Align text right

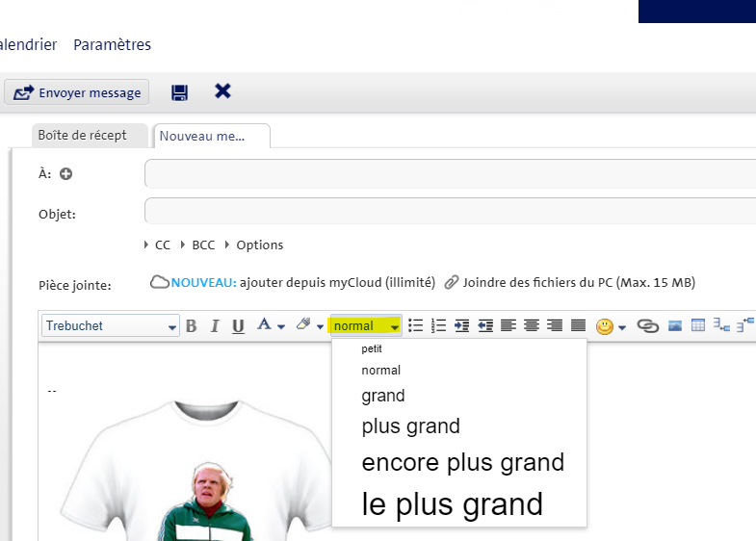555,325
